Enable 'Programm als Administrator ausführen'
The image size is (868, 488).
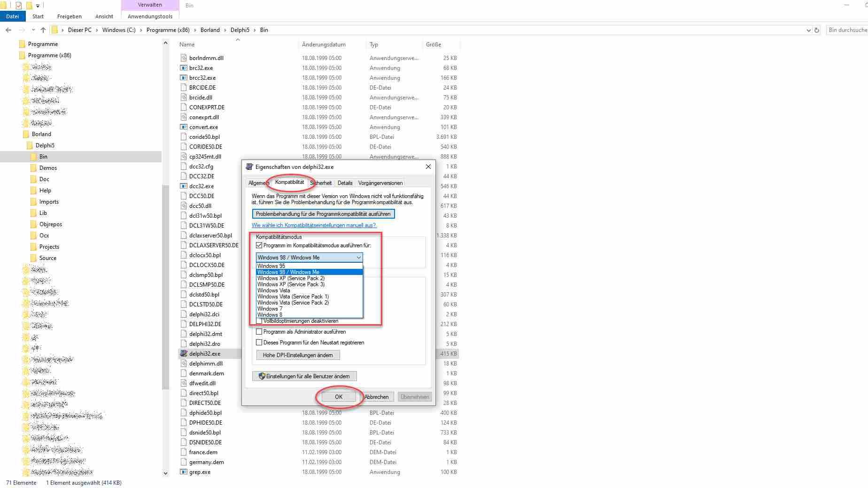click(259, 332)
